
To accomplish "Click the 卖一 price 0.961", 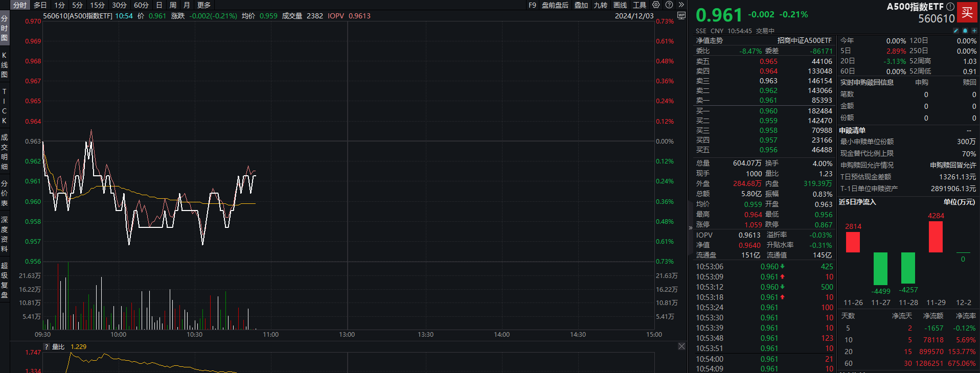I will 768,100.
